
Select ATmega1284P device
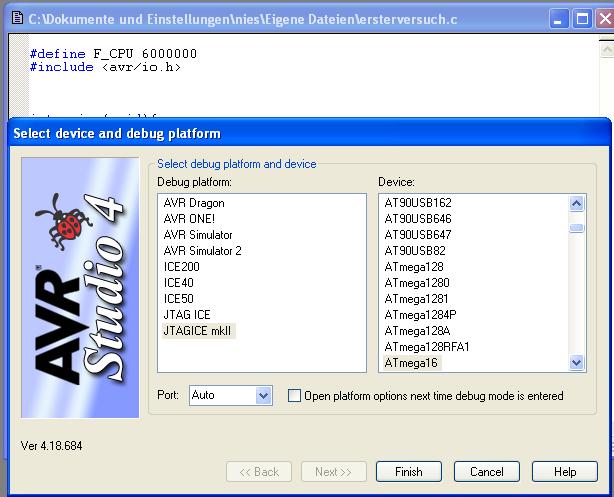[420, 315]
